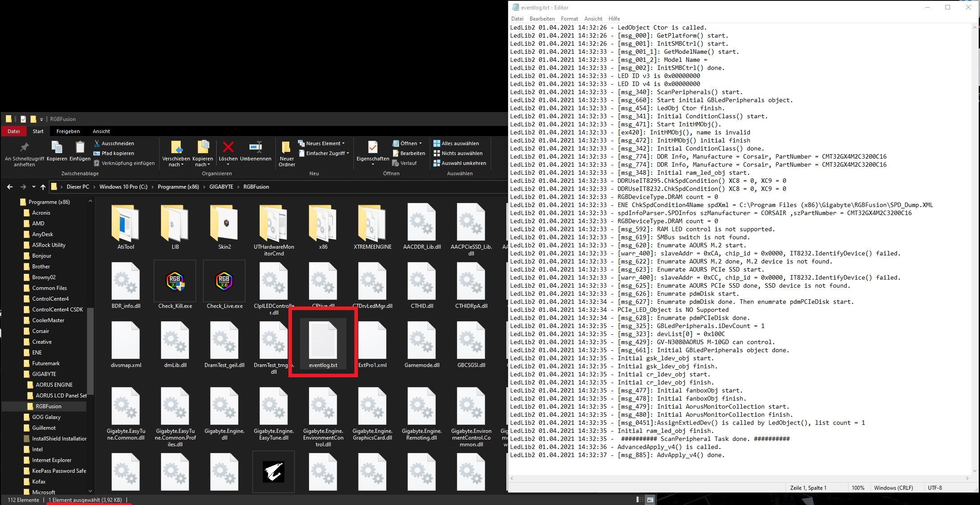Viewport: 980px width, 505px height.
Task: Click GIGABYTE in the address breadcrumb
Action: click(x=221, y=187)
